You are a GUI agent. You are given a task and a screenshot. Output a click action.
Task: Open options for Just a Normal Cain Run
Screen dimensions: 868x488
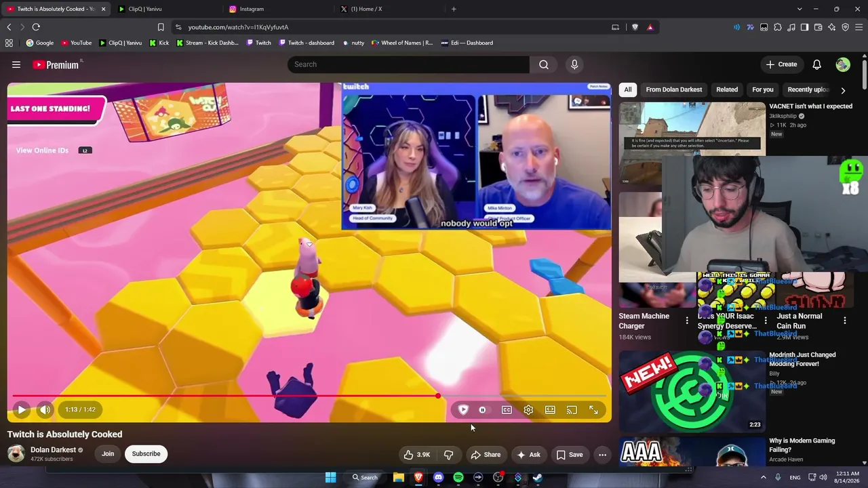(x=845, y=321)
